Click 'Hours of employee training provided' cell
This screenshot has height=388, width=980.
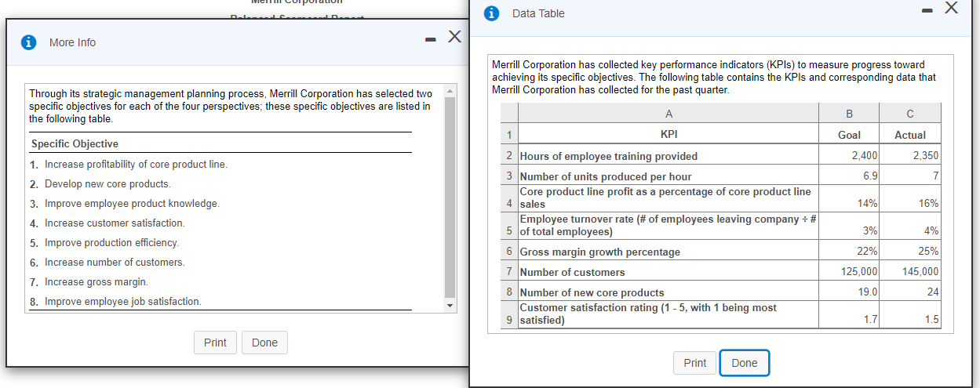pos(669,156)
